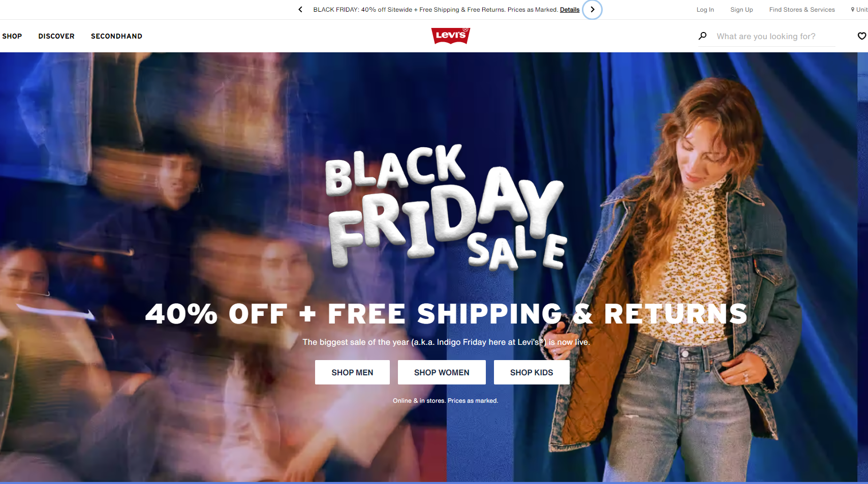
Task: Click the Levi's logo
Action: coord(451,36)
